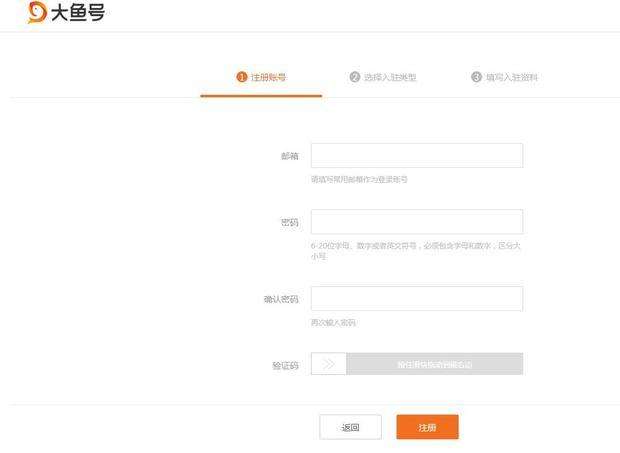This screenshot has height=453, width=620.
Task: Click the 确认密码 field label
Action: 281,299
